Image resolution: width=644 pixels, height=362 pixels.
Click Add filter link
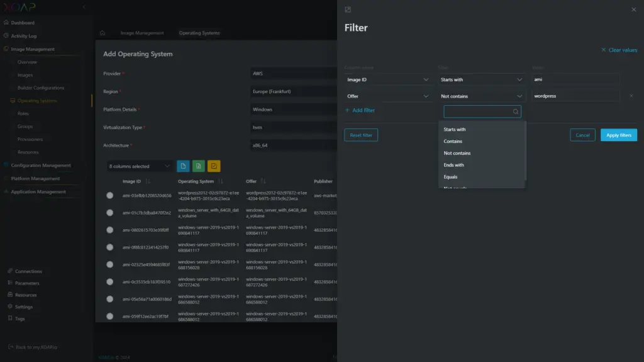pos(360,110)
